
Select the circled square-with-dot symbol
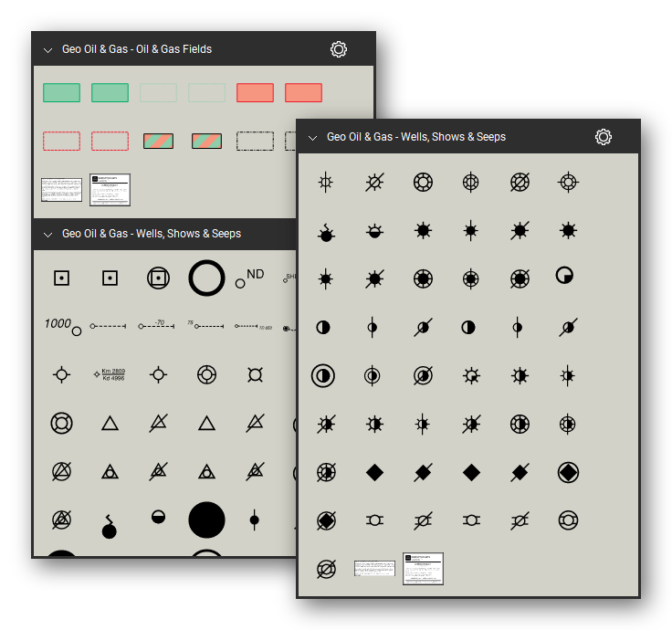(158, 278)
